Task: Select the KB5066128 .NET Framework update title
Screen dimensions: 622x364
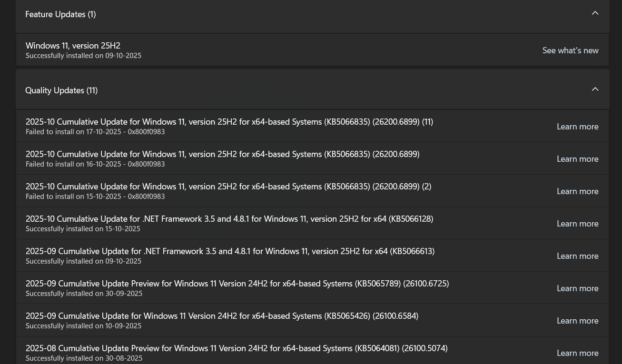Action: (x=229, y=219)
